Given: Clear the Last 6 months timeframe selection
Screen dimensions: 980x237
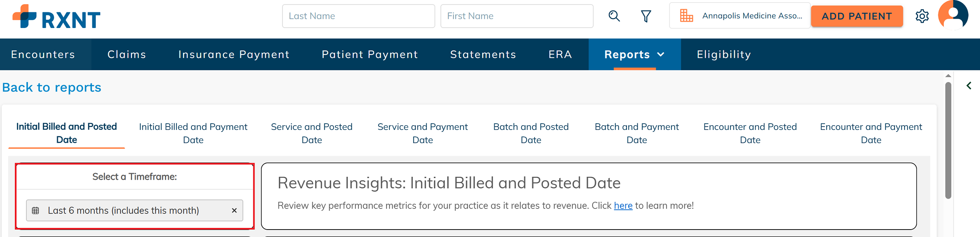Looking at the screenshot, I should [234, 211].
